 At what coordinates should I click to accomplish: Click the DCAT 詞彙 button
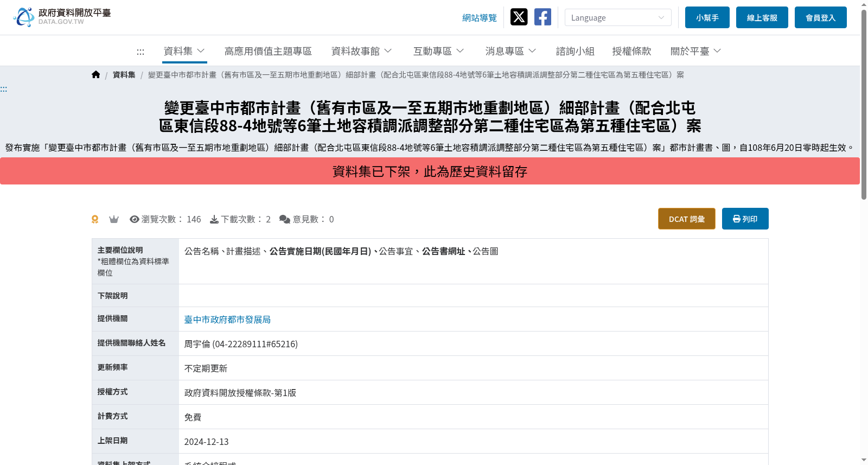point(687,219)
